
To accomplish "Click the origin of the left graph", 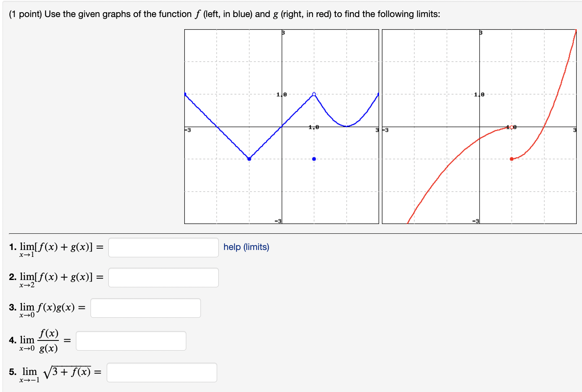I will [282, 127].
